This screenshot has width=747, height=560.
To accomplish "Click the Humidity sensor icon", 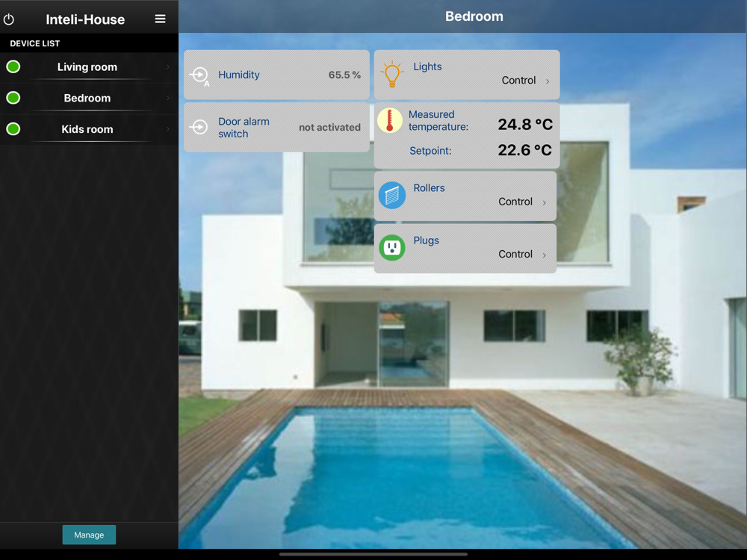I will tap(199, 75).
